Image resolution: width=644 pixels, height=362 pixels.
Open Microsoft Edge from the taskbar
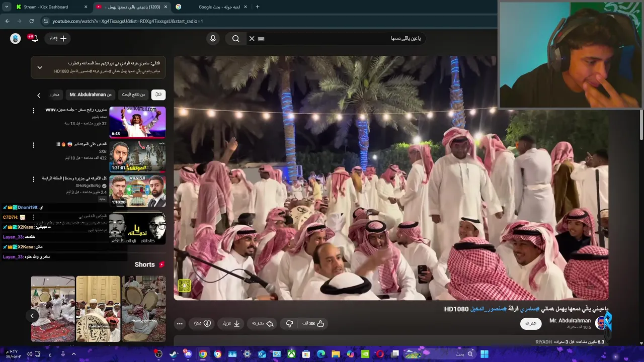coord(321,354)
